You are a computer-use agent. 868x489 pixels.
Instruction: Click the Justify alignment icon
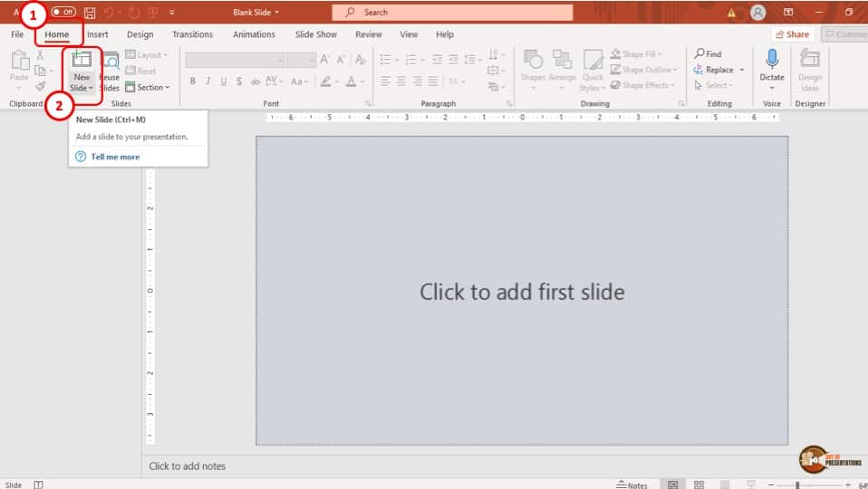[433, 81]
